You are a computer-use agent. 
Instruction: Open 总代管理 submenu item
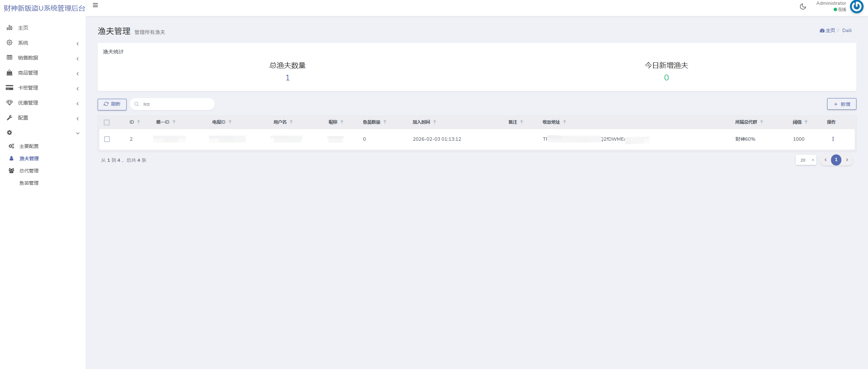click(x=29, y=171)
